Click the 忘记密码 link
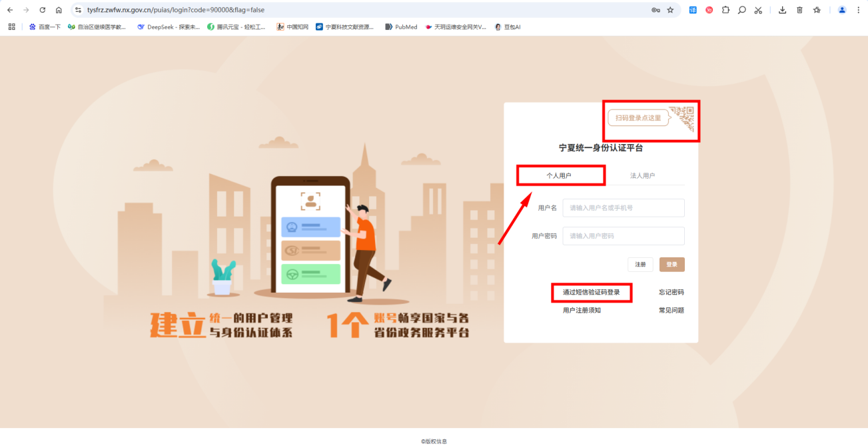 point(671,292)
